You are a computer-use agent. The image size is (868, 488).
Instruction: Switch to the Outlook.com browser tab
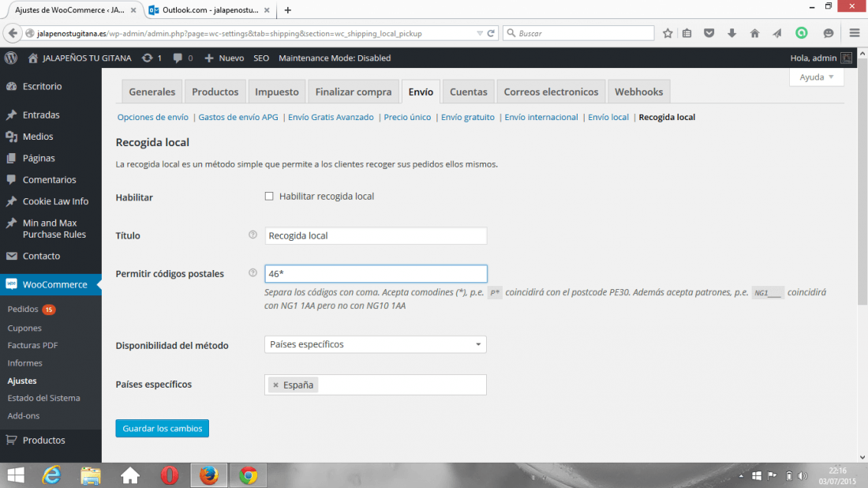click(x=210, y=10)
